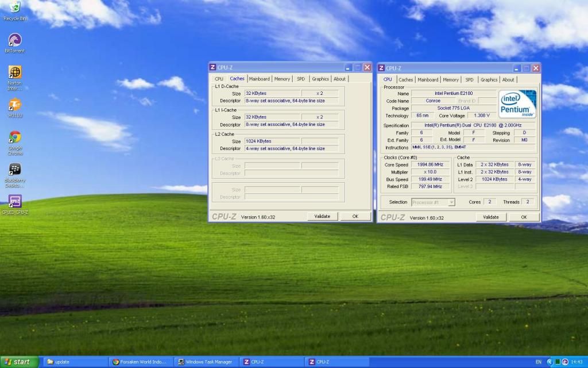Click the x 10.0 multiplier value
The height and width of the screenshot is (368, 588).
430,172
